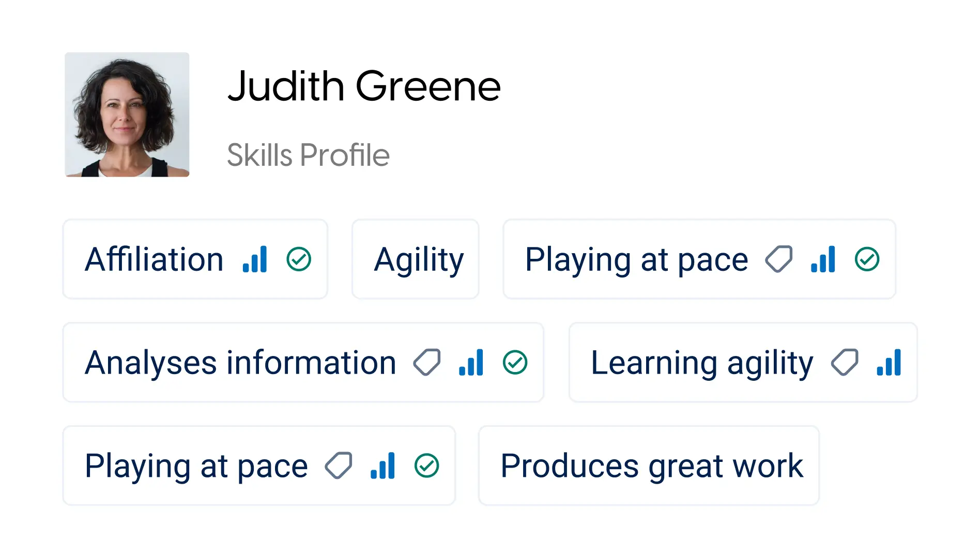The image size is (980, 558).
Task: Click Analyses information's green verified checkmark
Action: (515, 363)
